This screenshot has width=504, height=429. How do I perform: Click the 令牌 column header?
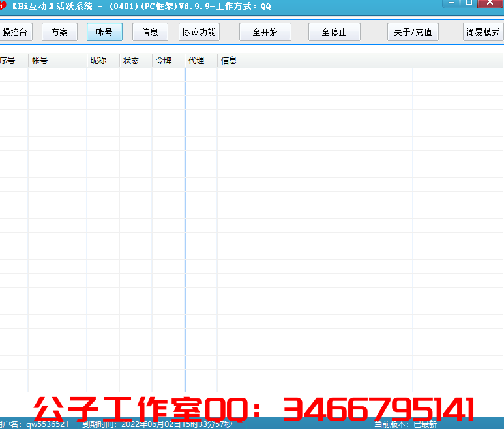168,61
